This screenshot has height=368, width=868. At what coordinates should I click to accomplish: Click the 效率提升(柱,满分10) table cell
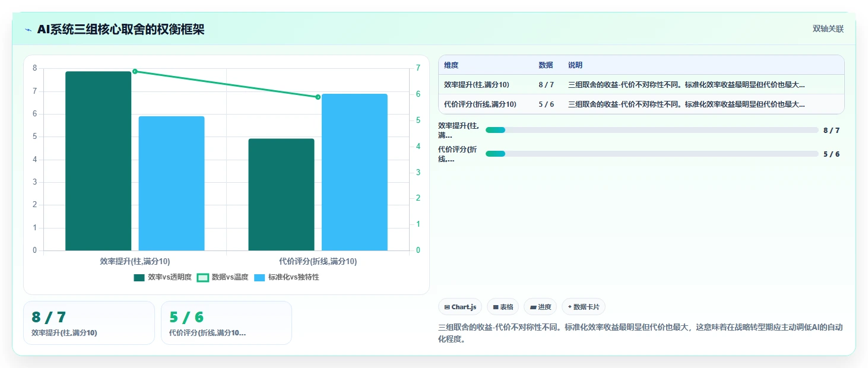tap(477, 85)
